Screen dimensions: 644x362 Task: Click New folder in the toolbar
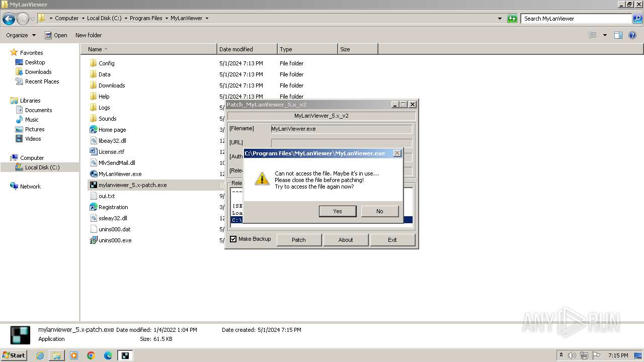pyautogui.click(x=89, y=35)
